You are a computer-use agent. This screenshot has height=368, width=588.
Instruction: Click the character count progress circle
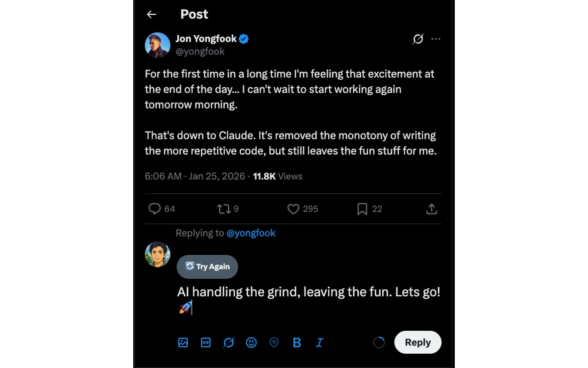click(x=379, y=342)
